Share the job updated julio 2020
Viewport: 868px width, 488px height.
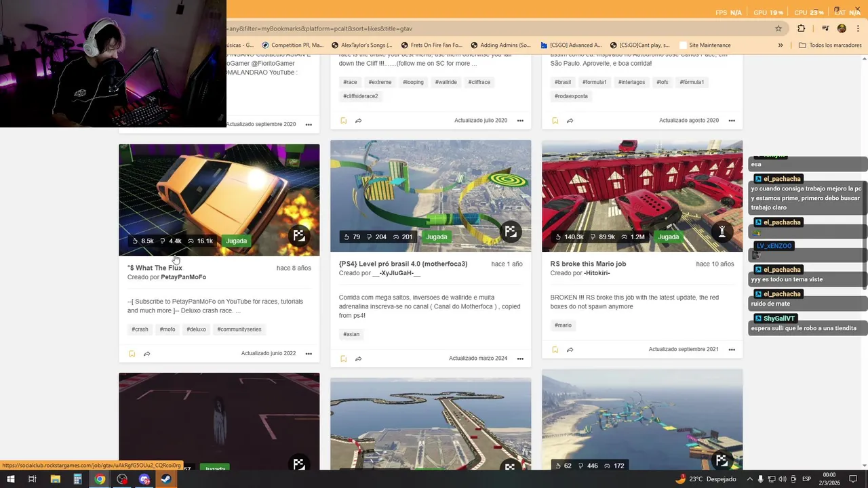click(x=358, y=121)
